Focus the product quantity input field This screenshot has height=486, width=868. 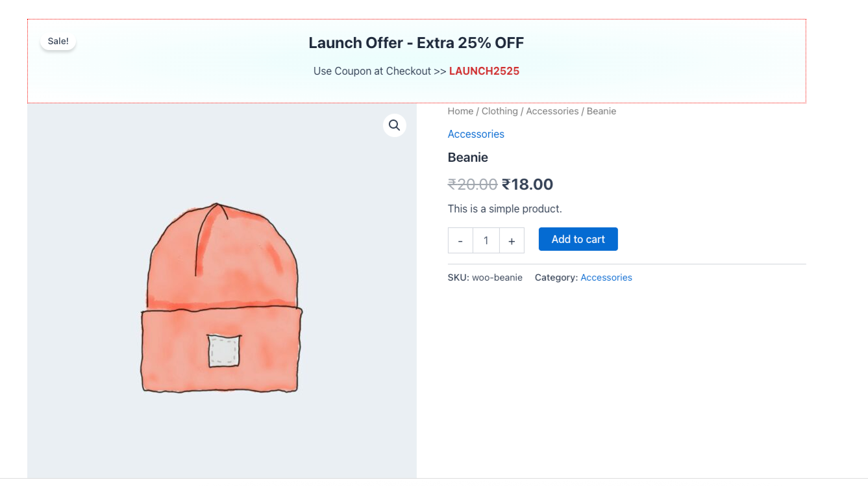coord(486,240)
